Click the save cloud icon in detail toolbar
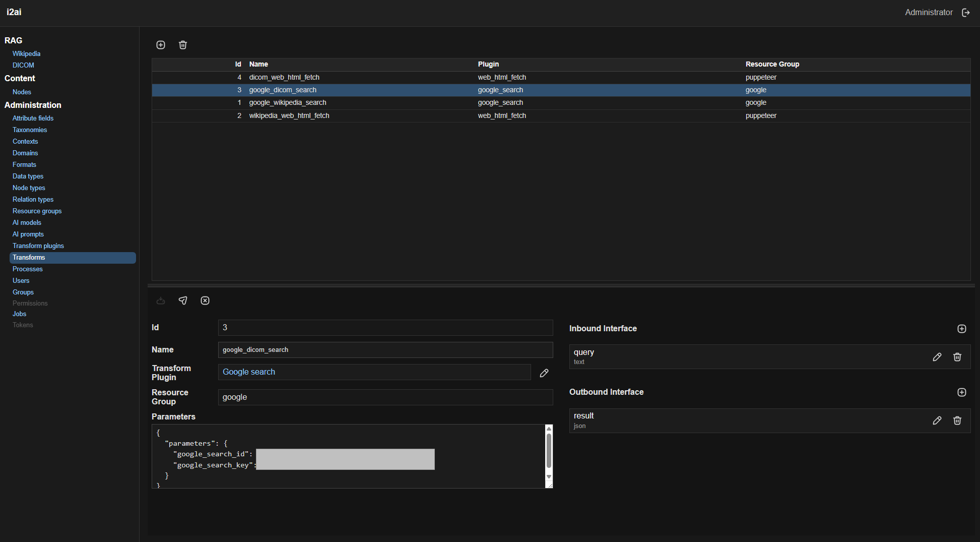 (x=161, y=300)
